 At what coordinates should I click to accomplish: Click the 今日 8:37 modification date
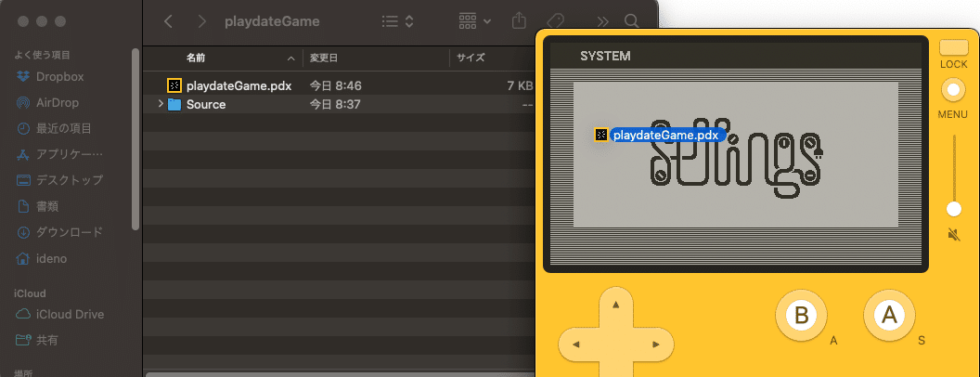336,104
